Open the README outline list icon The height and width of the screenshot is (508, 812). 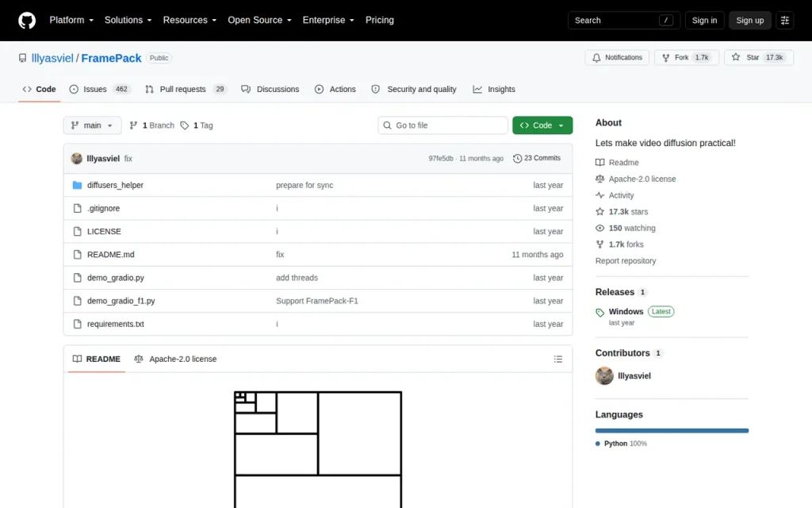(x=557, y=359)
